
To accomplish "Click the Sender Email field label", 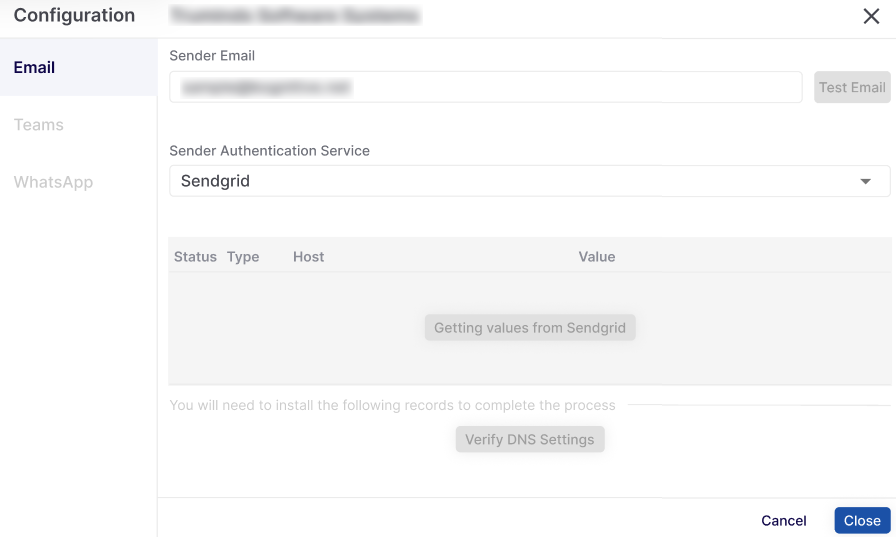I will click(x=212, y=56).
